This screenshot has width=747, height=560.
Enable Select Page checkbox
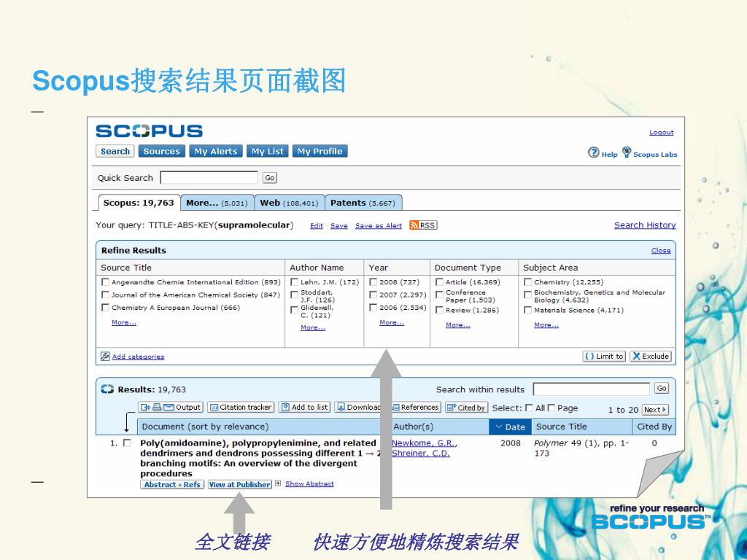[551, 408]
